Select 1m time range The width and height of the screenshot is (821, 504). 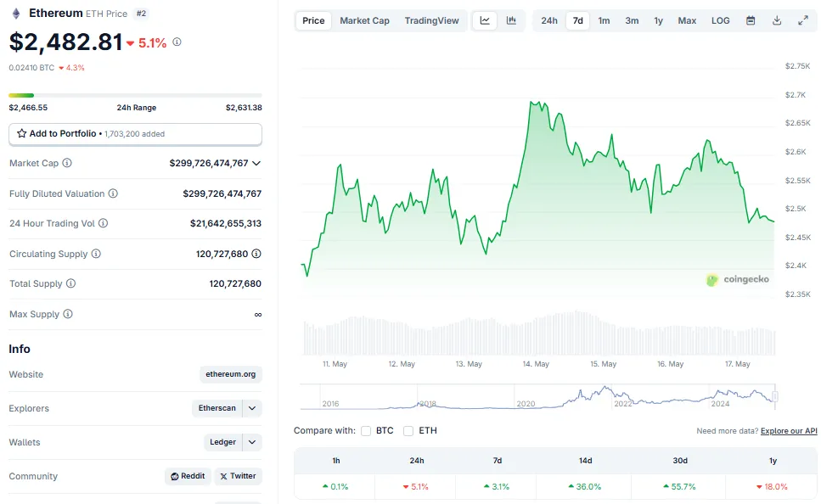[604, 20]
